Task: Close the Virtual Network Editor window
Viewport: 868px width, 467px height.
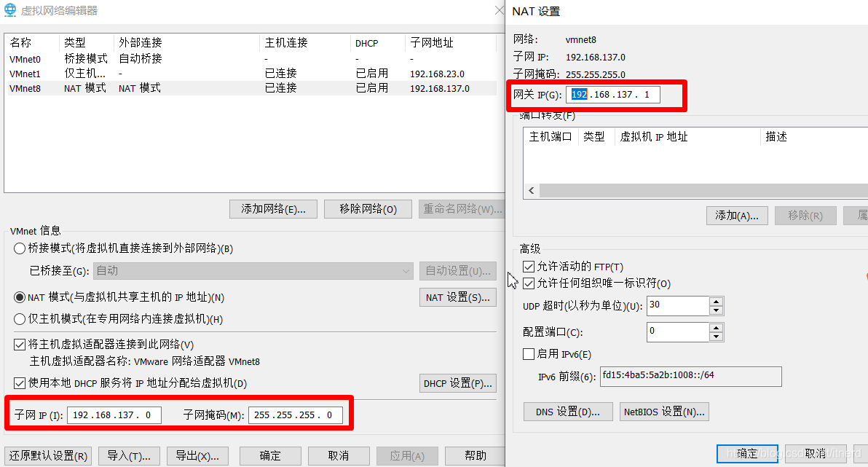Action: pos(499,10)
